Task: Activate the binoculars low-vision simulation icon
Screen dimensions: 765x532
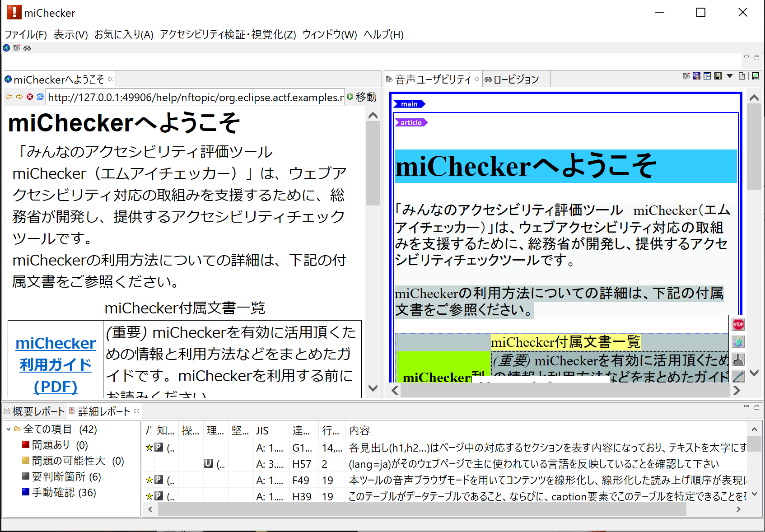Action: [x=27, y=48]
